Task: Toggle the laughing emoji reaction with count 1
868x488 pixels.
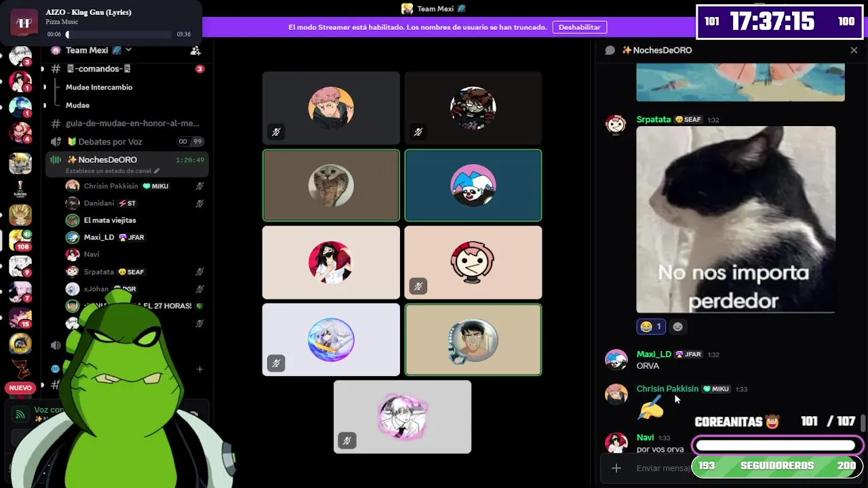Action: click(x=651, y=327)
